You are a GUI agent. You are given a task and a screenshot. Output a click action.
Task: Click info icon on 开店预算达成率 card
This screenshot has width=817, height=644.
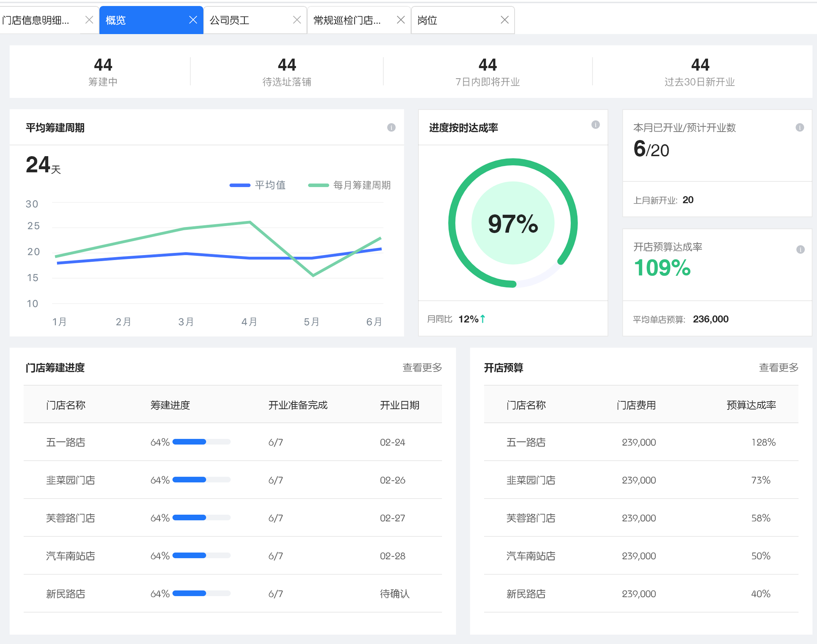click(800, 249)
